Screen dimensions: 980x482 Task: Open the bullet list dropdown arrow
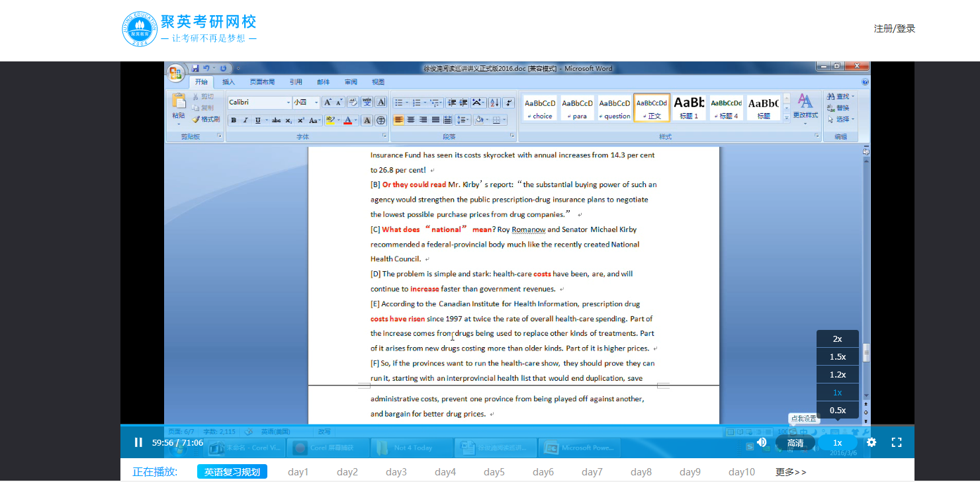pyautogui.click(x=406, y=102)
